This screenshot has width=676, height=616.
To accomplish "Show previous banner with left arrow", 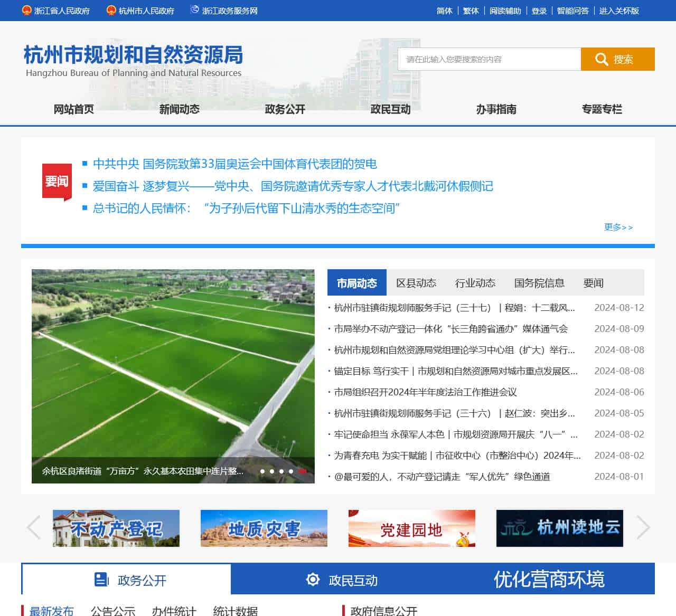I will [x=33, y=527].
